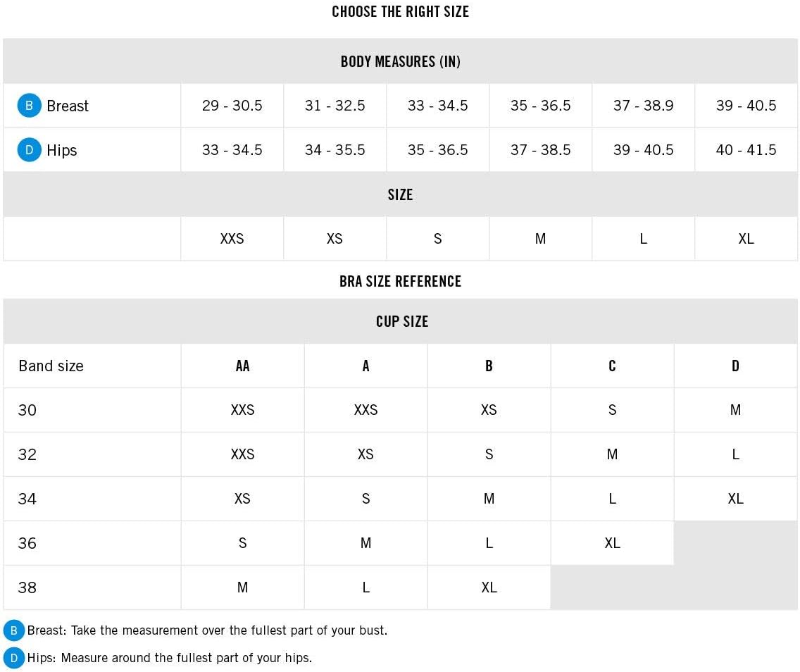Click the Bra Size Reference heading

pos(400,281)
